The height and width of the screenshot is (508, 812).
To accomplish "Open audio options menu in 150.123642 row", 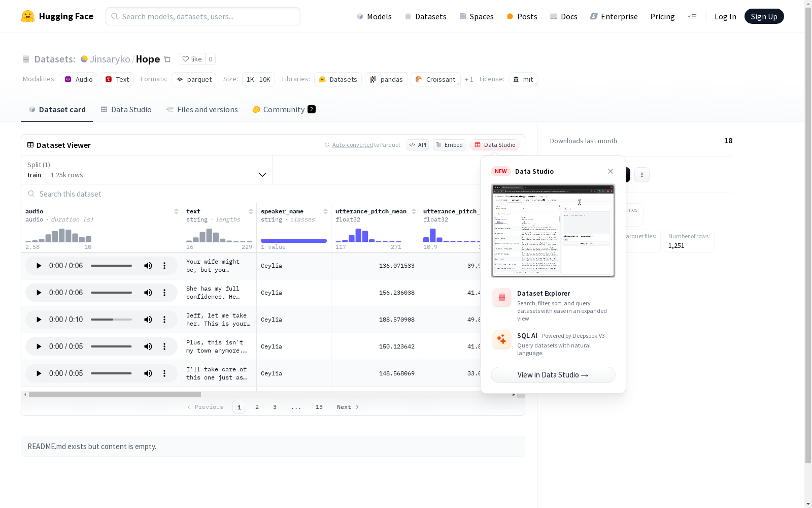I will (x=164, y=346).
